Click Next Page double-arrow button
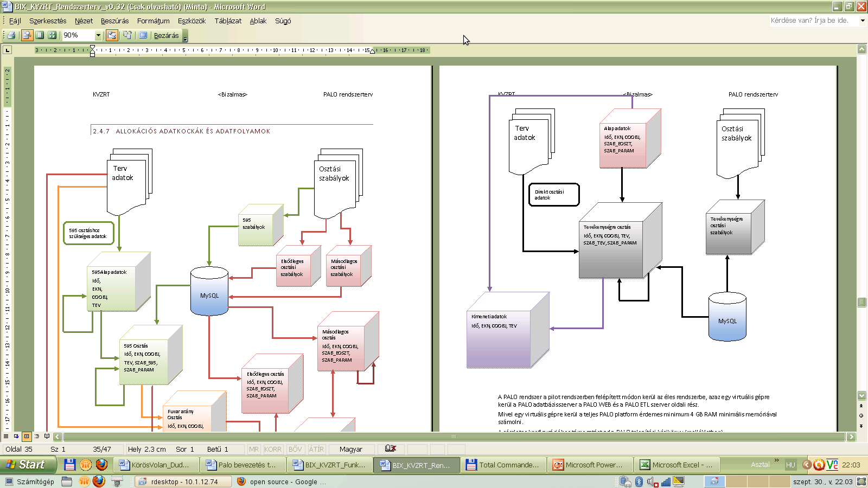 (861, 426)
